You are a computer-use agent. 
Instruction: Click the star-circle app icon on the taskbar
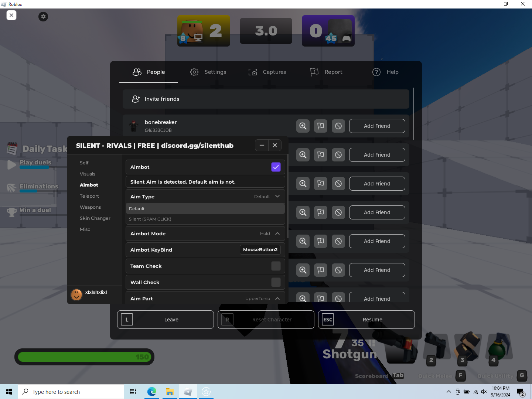point(206,392)
